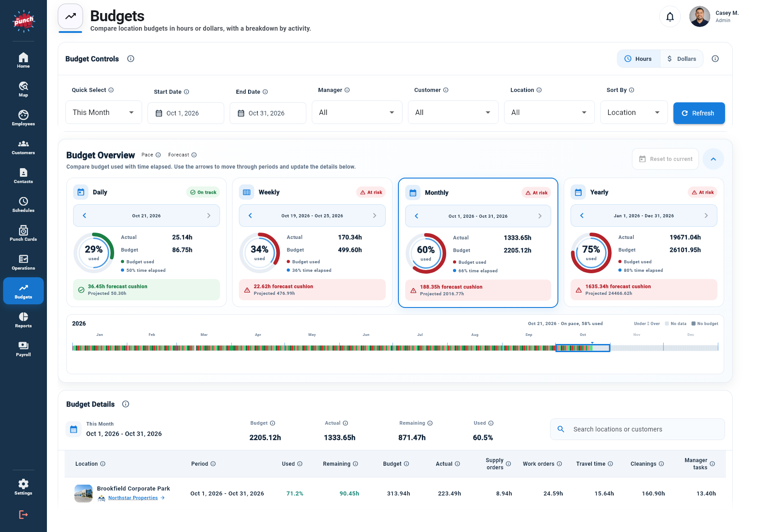758x532 pixels.
Task: Click the Pace info icon
Action: pyautogui.click(x=158, y=155)
